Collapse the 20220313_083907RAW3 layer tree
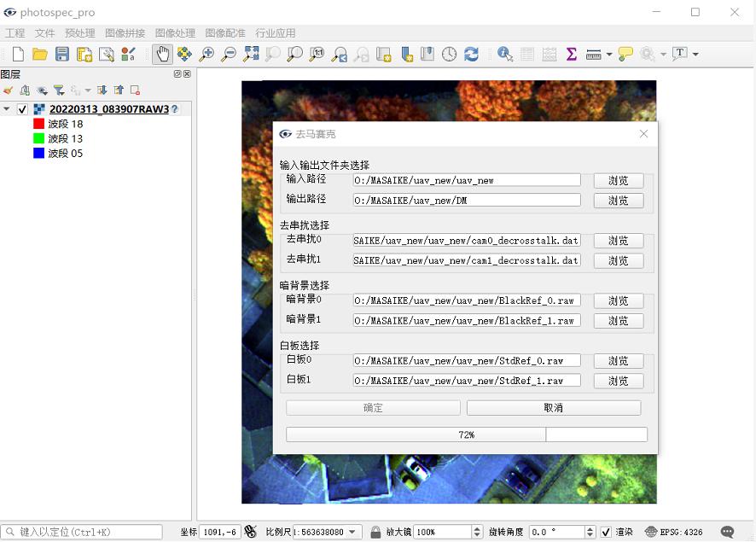This screenshot has height=542, width=756. pyautogui.click(x=6, y=109)
